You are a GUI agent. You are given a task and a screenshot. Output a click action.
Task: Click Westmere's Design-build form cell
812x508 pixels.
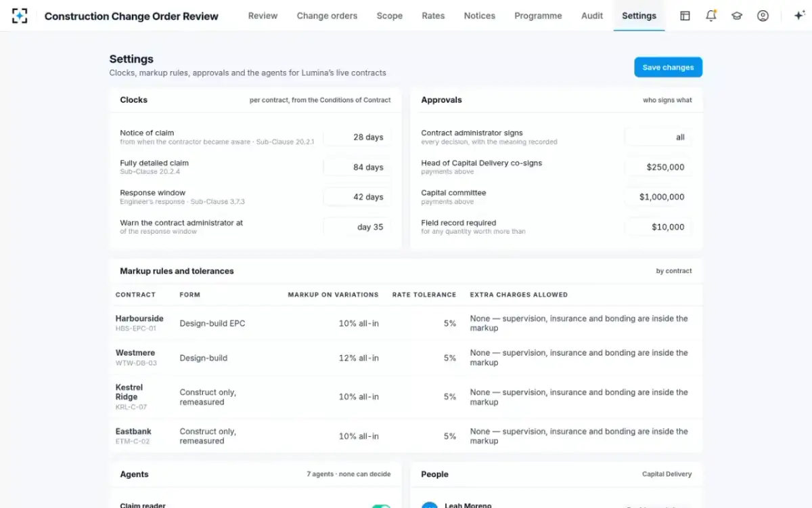pyautogui.click(x=204, y=358)
